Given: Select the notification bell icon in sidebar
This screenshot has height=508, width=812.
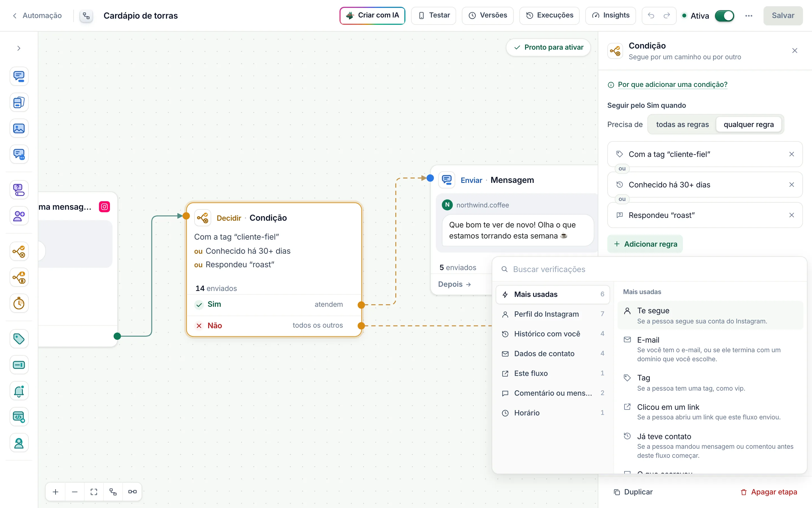Looking at the screenshot, I should click(19, 391).
